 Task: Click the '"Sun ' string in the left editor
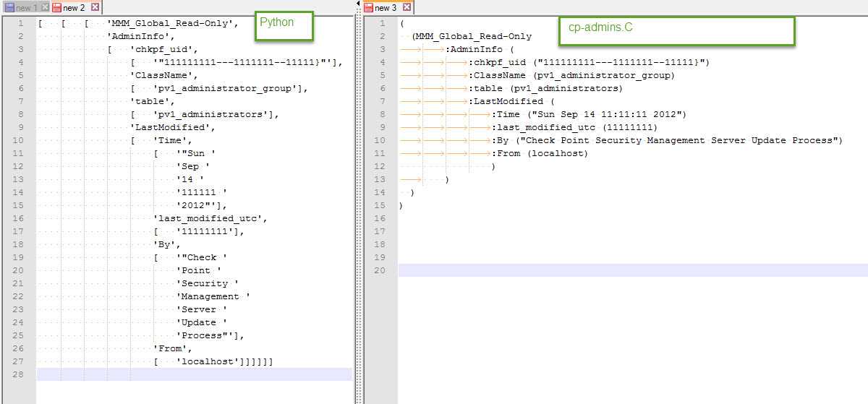196,153
